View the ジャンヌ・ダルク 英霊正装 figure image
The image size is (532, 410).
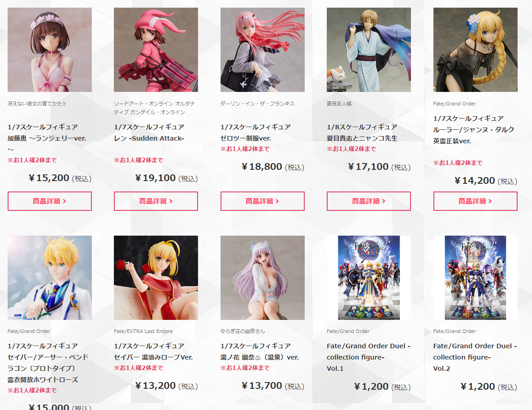point(475,50)
